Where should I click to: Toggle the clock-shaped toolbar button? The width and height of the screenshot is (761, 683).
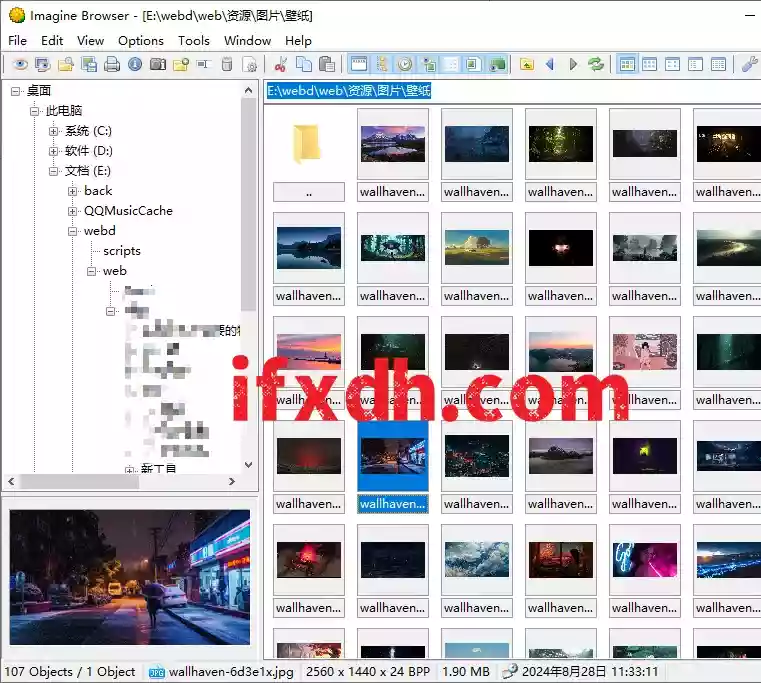coord(405,64)
